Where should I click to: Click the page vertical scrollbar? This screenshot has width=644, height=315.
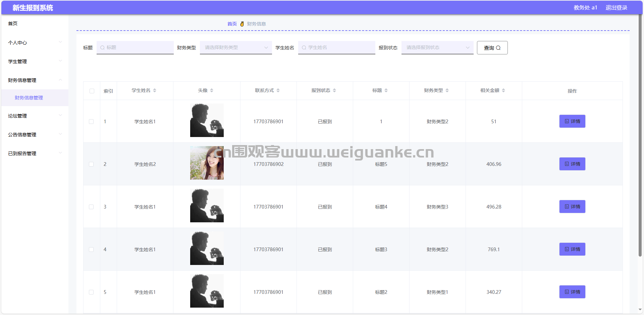point(640,134)
